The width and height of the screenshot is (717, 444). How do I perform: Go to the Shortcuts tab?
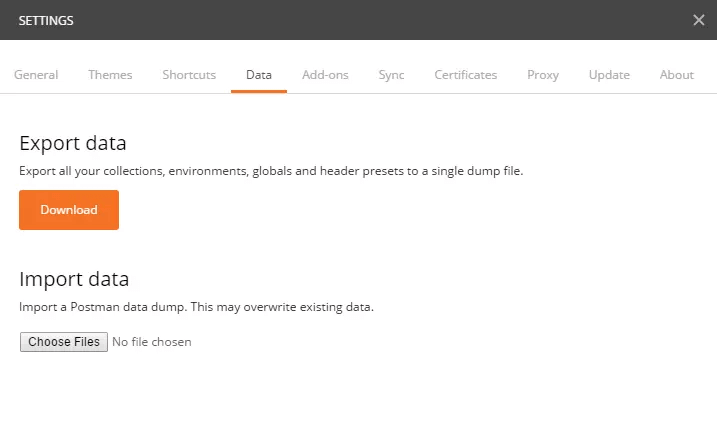click(189, 75)
